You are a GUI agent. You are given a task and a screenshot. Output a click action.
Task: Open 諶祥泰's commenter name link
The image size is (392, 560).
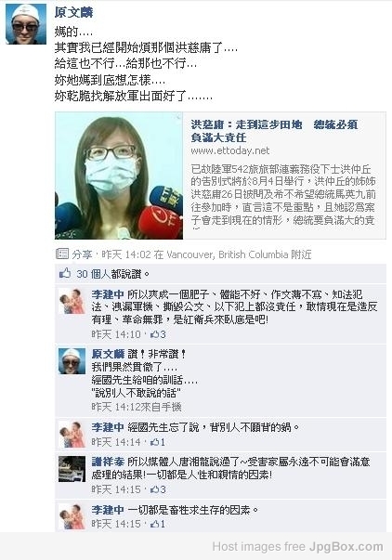(x=108, y=462)
